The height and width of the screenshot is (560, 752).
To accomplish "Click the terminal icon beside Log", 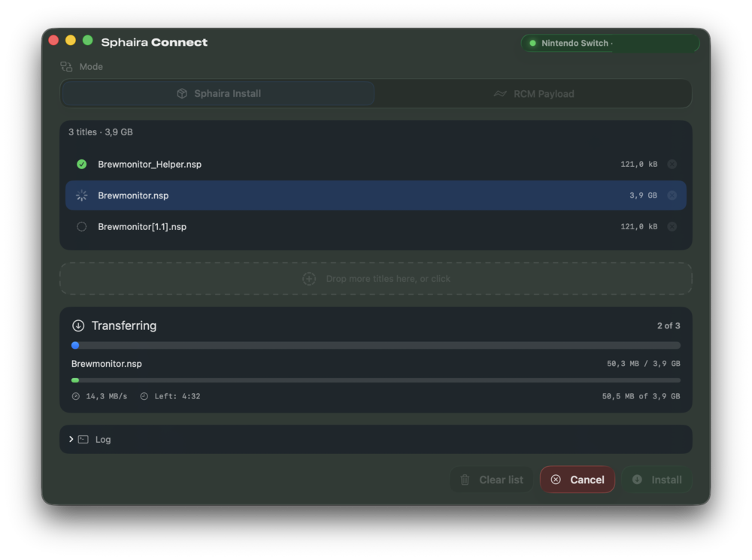I will click(83, 439).
